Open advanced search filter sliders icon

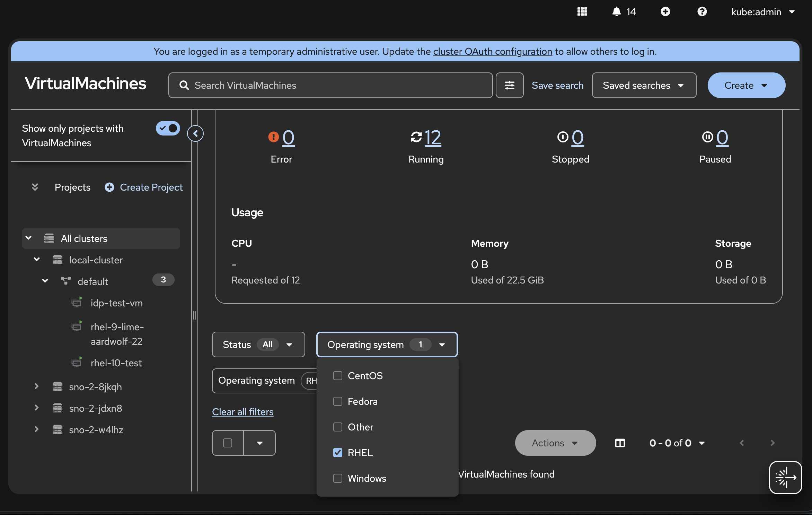pyautogui.click(x=509, y=85)
